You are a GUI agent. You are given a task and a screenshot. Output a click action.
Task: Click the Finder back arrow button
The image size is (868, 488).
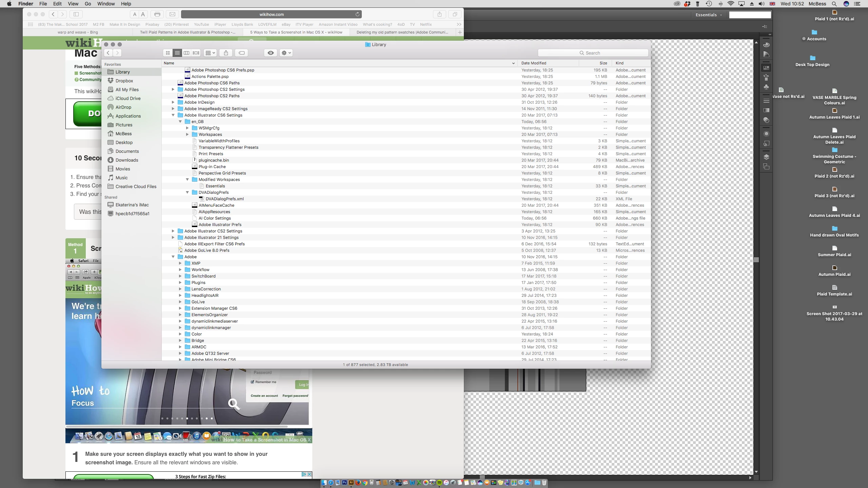tap(108, 53)
